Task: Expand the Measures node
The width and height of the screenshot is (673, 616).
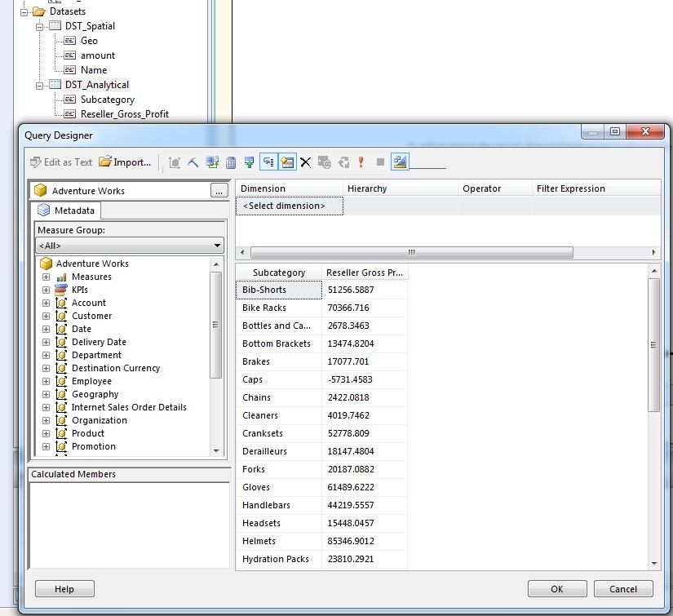Action: click(46, 277)
